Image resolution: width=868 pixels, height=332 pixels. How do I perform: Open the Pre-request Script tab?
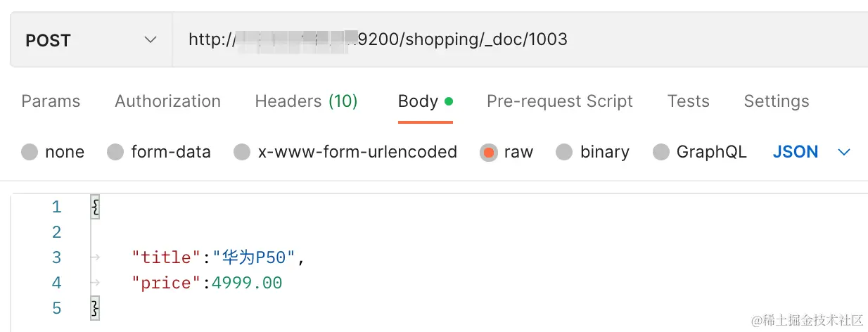coord(559,101)
